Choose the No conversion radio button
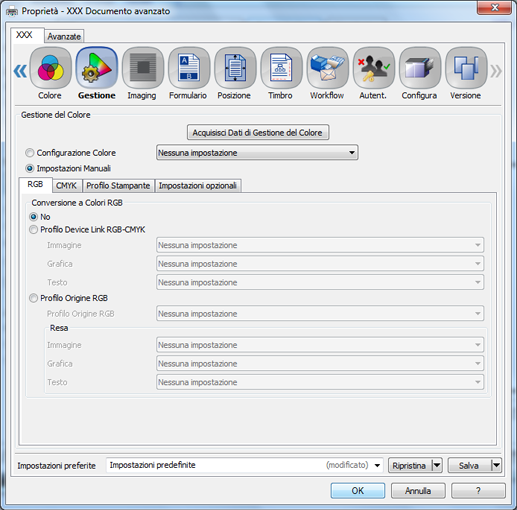The height and width of the screenshot is (510, 517). coord(33,217)
